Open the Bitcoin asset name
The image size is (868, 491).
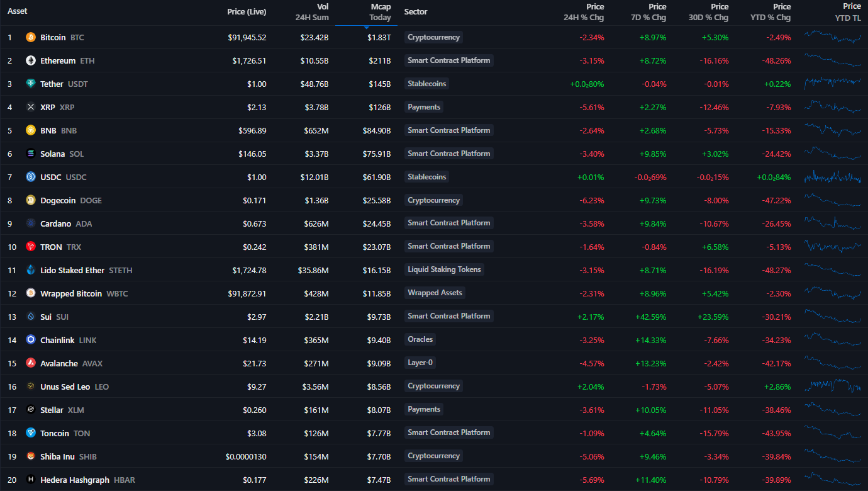pyautogui.click(x=53, y=38)
